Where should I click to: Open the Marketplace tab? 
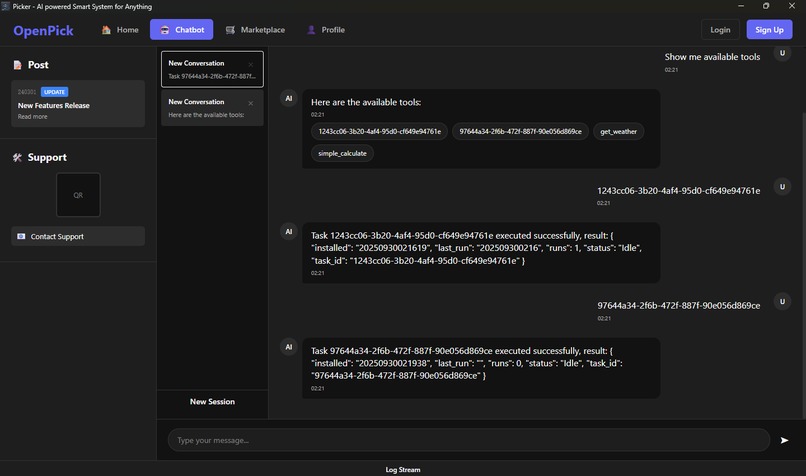(x=255, y=30)
